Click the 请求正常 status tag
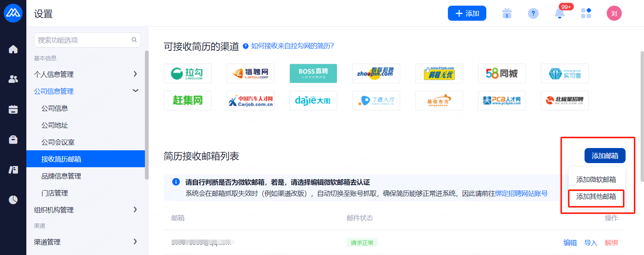This screenshot has width=644, height=255. click(x=362, y=243)
